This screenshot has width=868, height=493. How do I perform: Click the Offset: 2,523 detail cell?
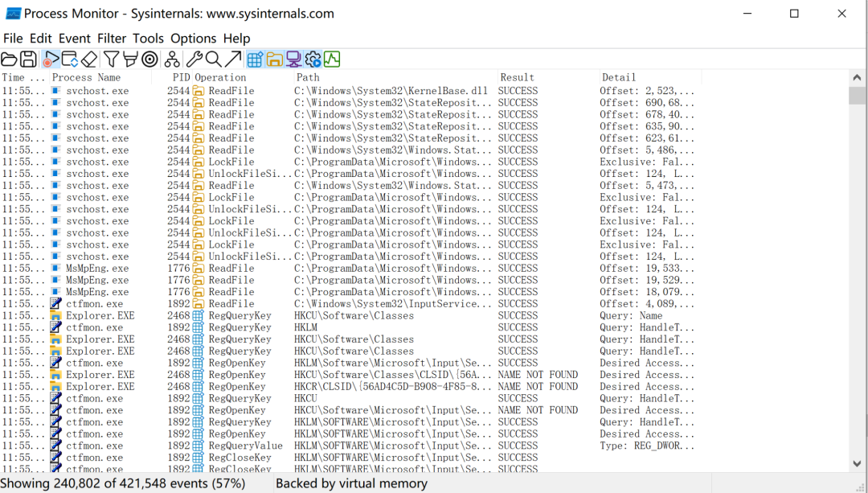(x=646, y=91)
